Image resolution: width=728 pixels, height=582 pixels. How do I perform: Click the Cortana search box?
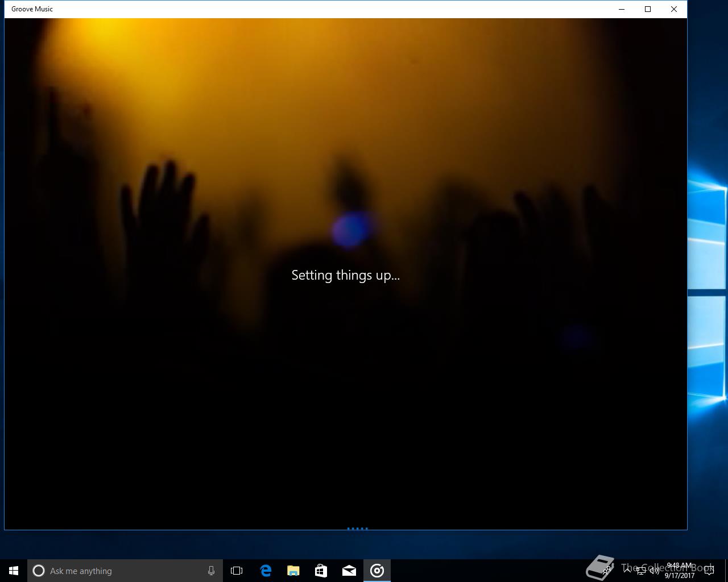[125, 571]
